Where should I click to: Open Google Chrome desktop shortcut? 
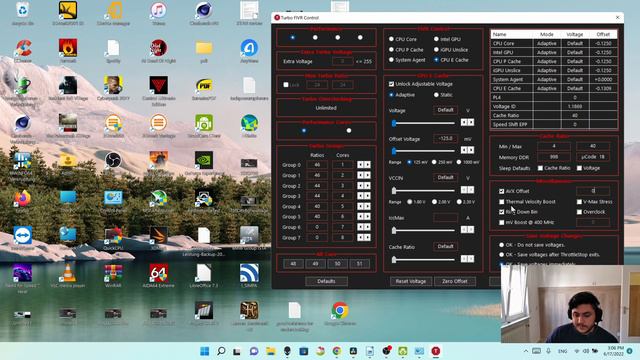point(340,310)
